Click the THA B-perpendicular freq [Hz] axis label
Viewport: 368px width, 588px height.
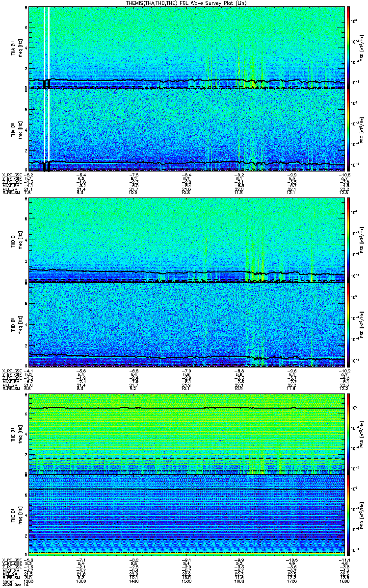tap(20, 47)
